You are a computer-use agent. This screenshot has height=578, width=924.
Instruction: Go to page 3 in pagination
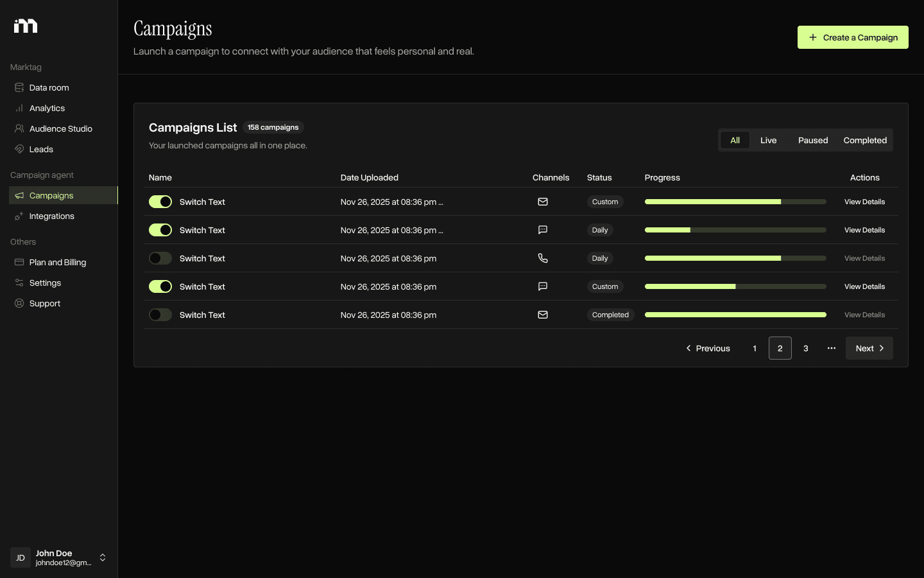(x=806, y=348)
